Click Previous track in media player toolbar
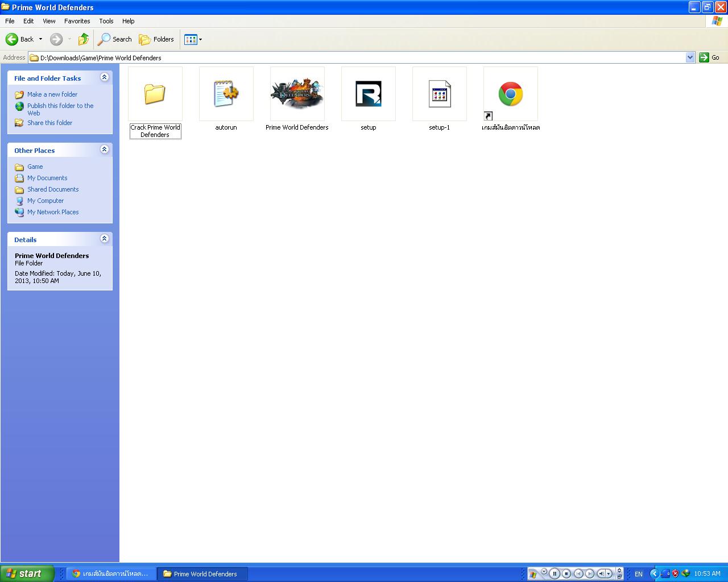728x582 pixels. tap(578, 573)
